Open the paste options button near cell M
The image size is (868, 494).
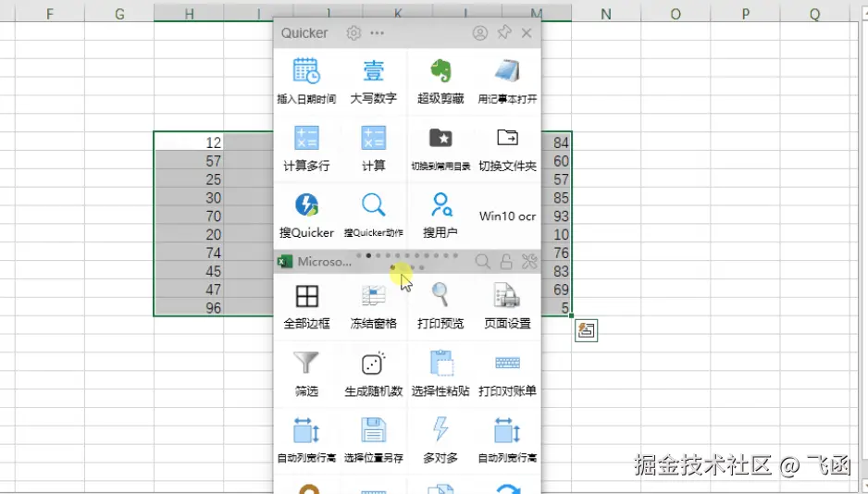click(587, 331)
